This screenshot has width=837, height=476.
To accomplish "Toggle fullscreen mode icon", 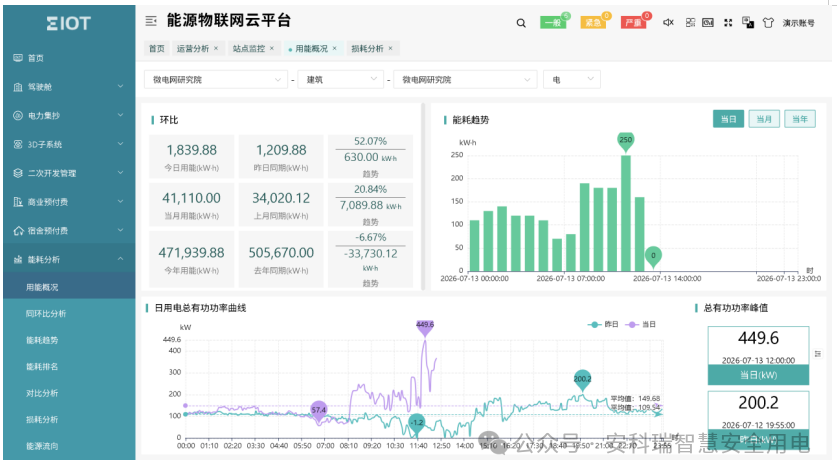I will coord(728,22).
